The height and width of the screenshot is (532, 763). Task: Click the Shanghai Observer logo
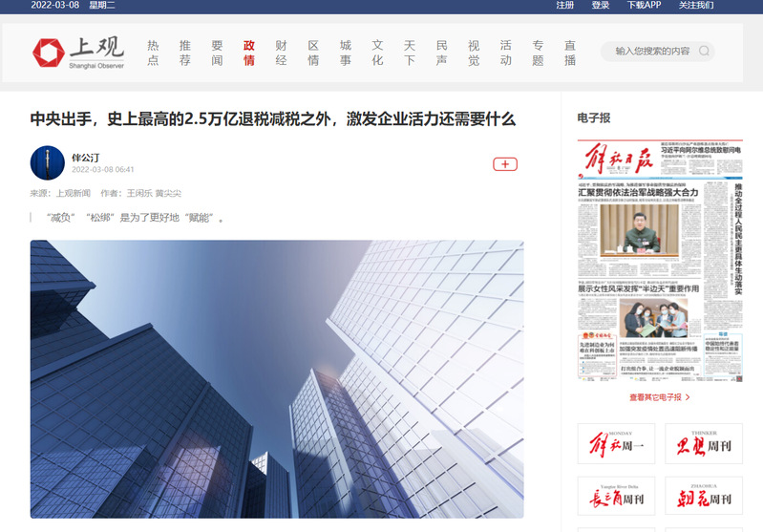click(x=74, y=53)
